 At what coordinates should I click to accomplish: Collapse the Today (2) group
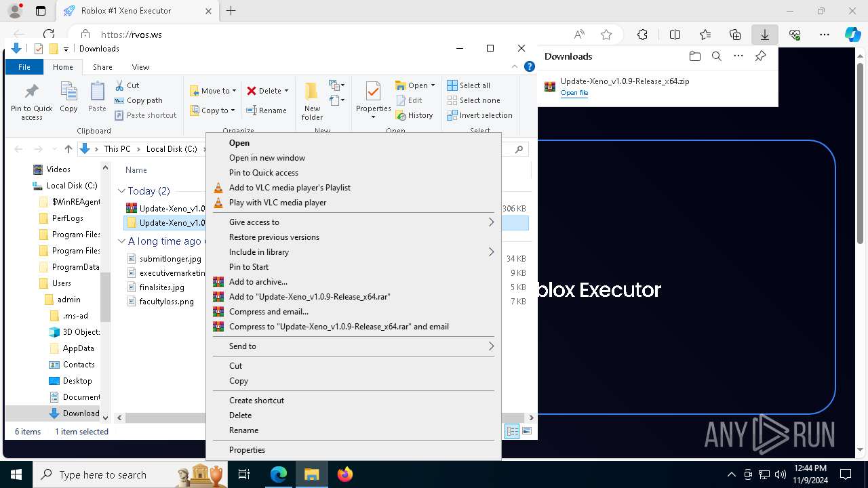(x=122, y=191)
